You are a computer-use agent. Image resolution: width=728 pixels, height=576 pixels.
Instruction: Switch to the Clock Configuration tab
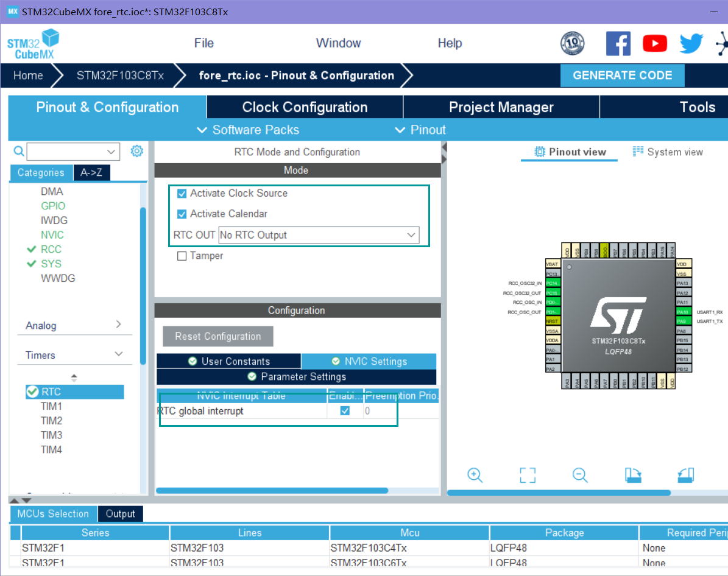tap(305, 107)
